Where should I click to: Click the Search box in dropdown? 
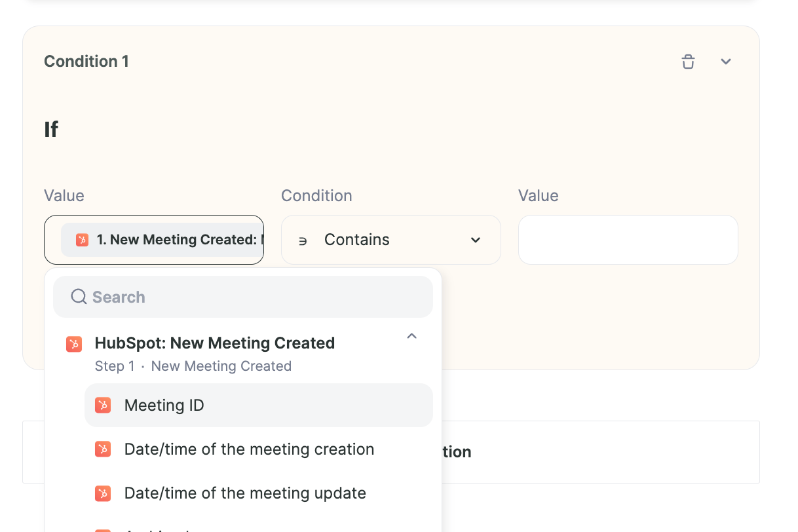tap(243, 297)
